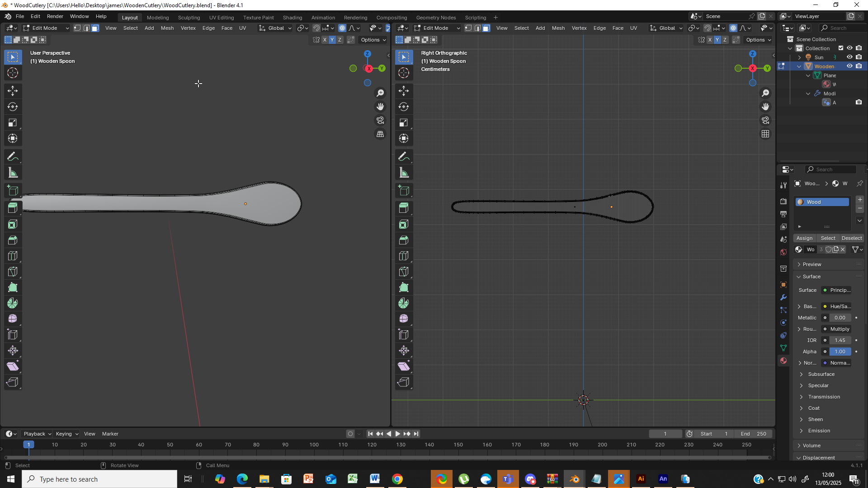The width and height of the screenshot is (868, 488).
Task: Open the Playback dropdown in timeline
Action: tap(37, 434)
